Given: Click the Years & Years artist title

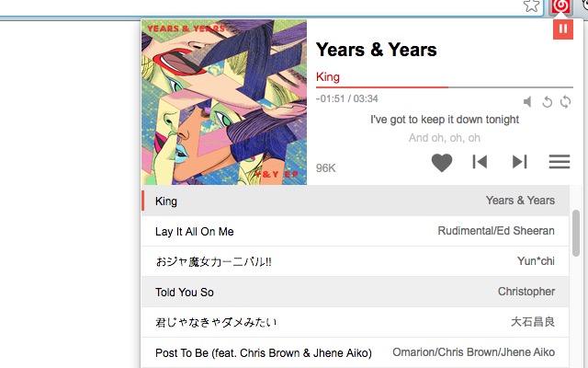Looking at the screenshot, I should point(376,50).
